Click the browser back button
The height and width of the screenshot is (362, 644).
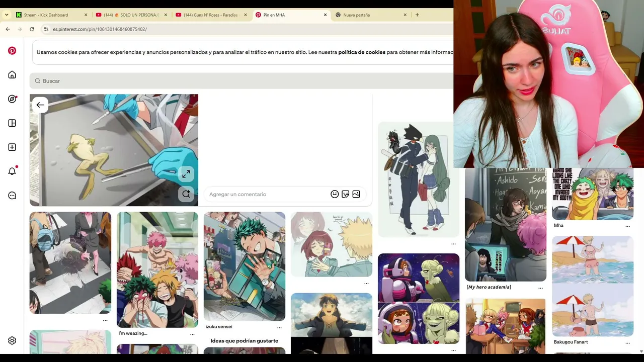coord(8,29)
